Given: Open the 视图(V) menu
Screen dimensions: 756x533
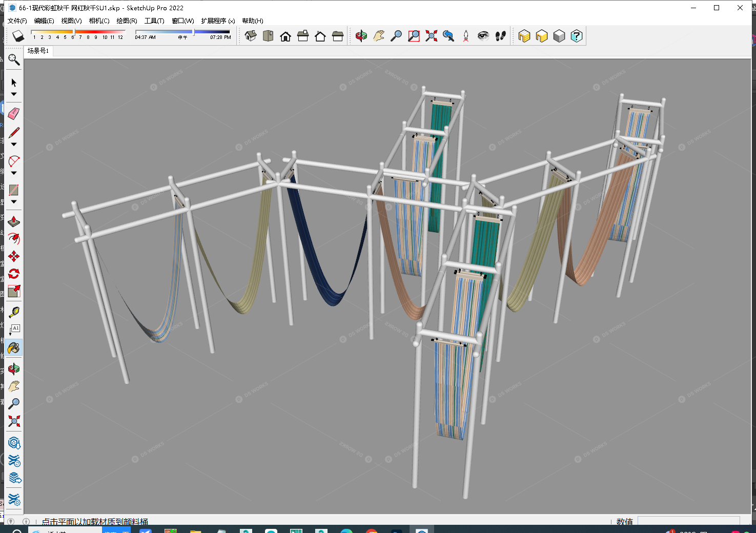Looking at the screenshot, I should [71, 21].
